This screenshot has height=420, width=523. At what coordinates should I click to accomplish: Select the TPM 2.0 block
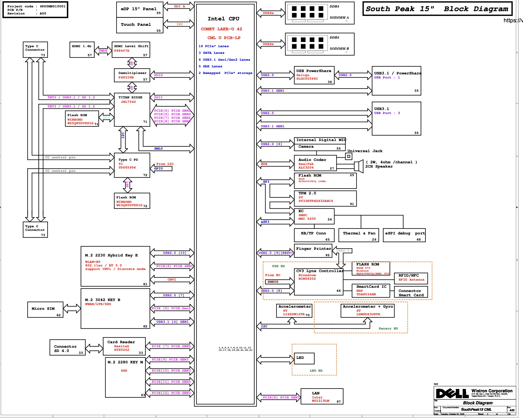pos(325,199)
